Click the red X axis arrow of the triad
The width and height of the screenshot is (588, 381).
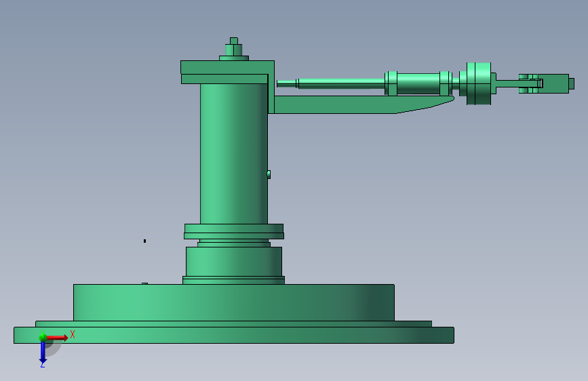pos(57,338)
